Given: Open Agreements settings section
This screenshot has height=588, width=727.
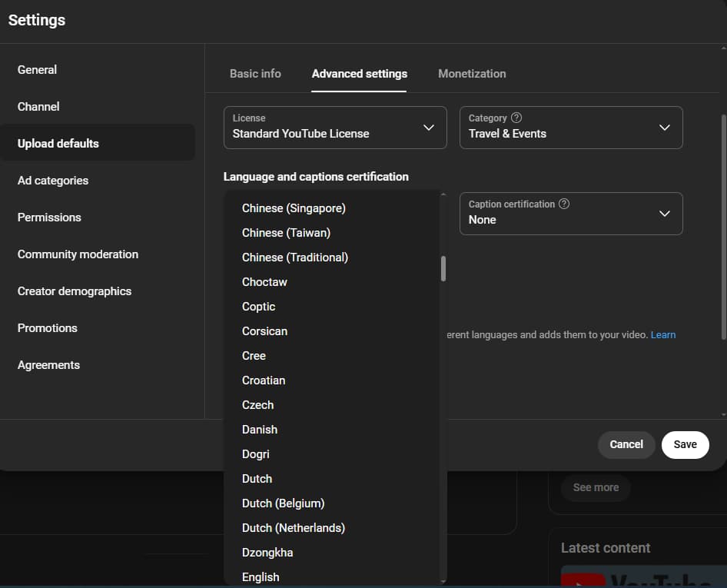Looking at the screenshot, I should pyautogui.click(x=98, y=365).
